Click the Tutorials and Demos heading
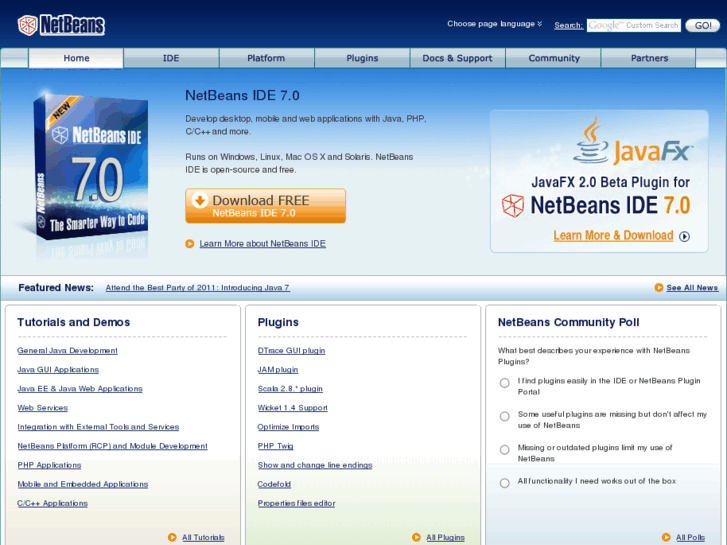 73,322
